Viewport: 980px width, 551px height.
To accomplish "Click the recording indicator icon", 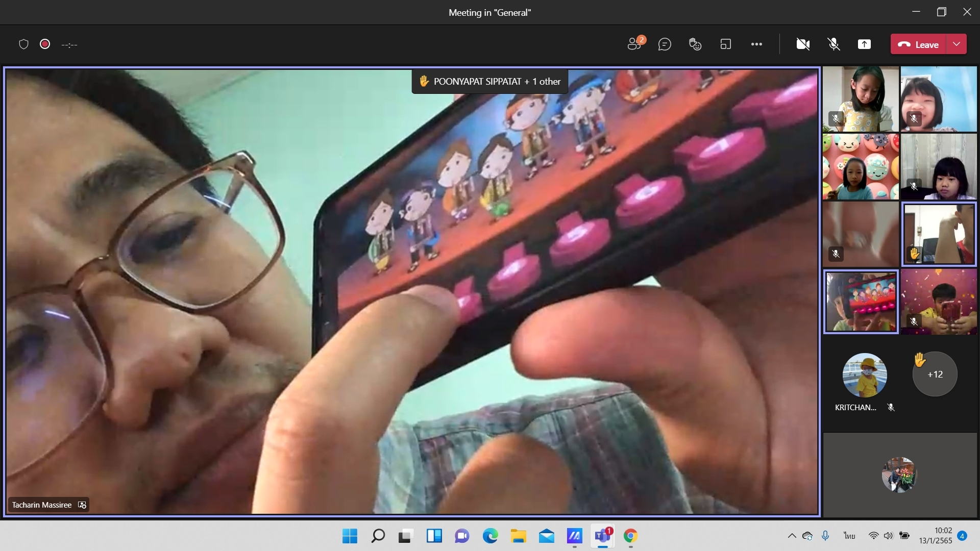I will pyautogui.click(x=45, y=44).
